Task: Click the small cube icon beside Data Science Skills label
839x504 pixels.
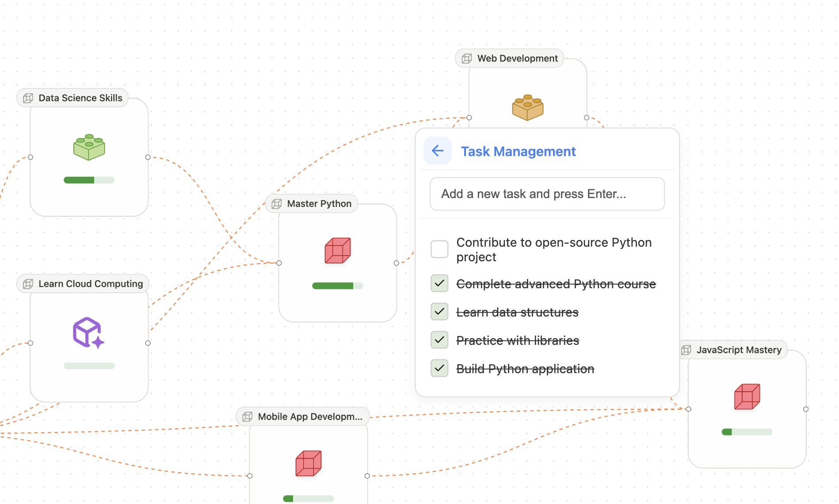Action: (28, 98)
